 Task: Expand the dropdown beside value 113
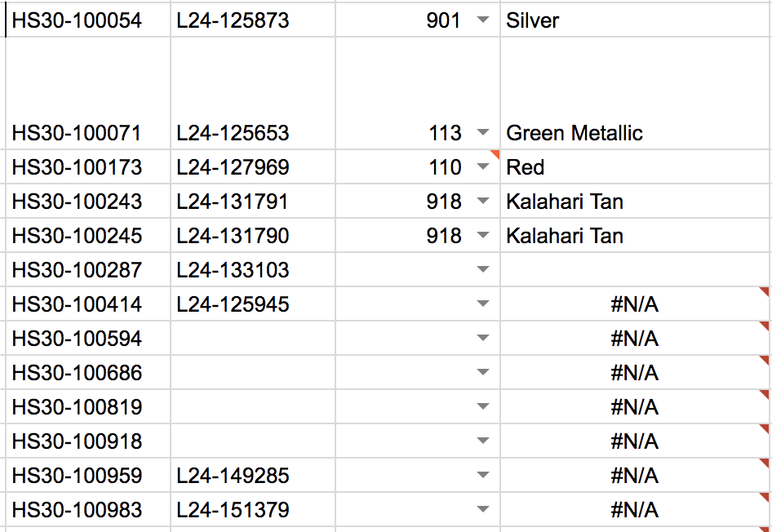tap(483, 133)
